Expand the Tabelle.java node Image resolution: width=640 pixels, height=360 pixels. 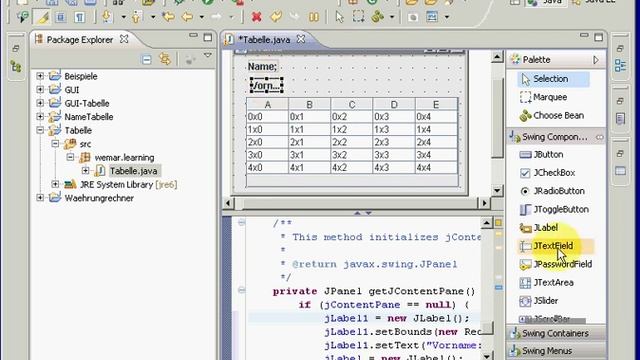pyautogui.click(x=85, y=171)
